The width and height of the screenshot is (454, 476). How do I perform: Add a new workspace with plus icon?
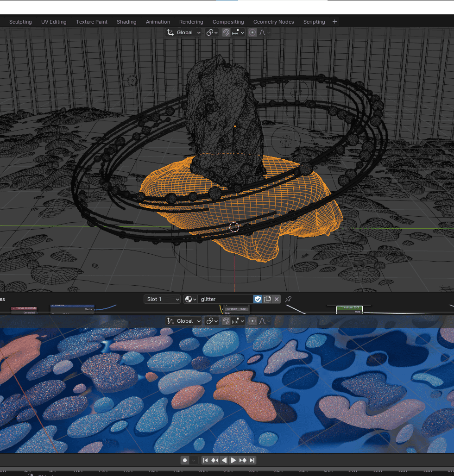pos(334,22)
